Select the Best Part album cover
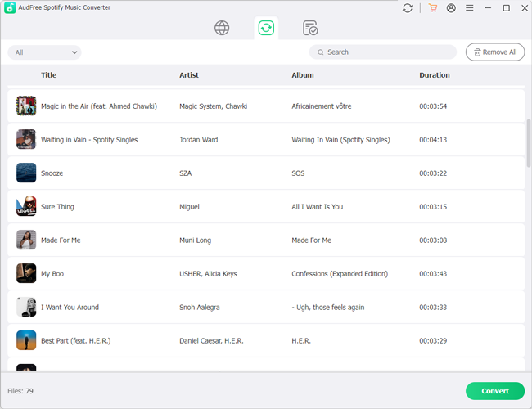The height and width of the screenshot is (409, 532). pyautogui.click(x=26, y=340)
